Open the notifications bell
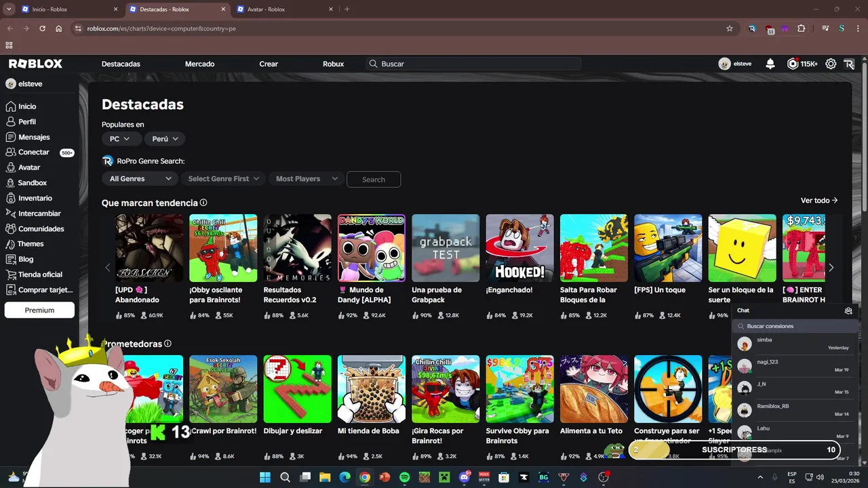Viewport: 868px width, 488px height. pyautogui.click(x=770, y=64)
